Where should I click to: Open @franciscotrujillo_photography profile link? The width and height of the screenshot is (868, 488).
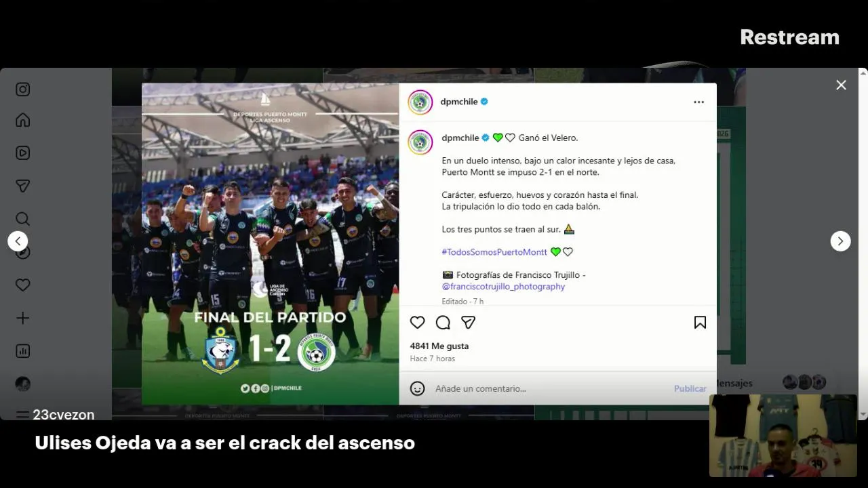point(503,287)
